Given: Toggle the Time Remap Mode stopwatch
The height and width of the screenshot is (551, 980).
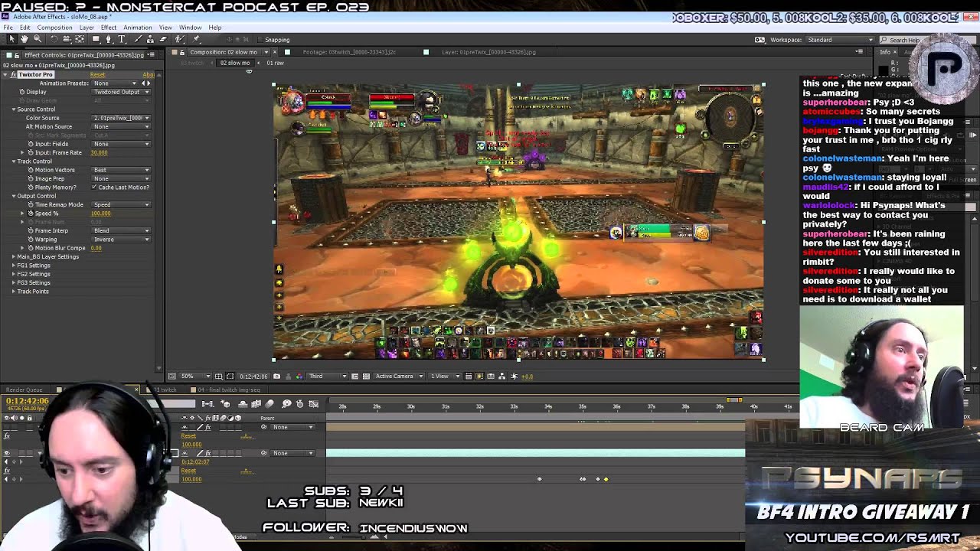Looking at the screenshot, I should point(31,204).
